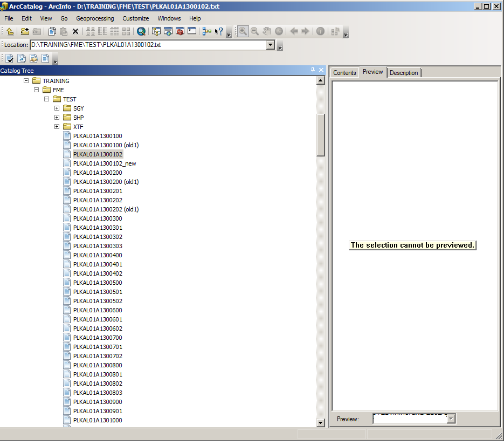Collapse the TRAINING folder node
Screen dimensions: 504x445
coord(26,81)
